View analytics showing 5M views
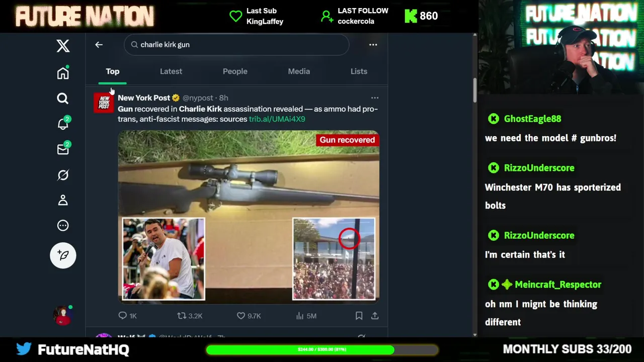 (x=306, y=316)
